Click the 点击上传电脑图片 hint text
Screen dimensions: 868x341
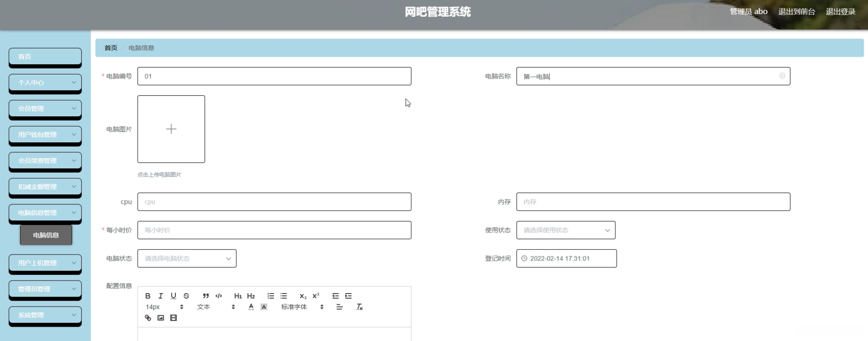point(159,175)
